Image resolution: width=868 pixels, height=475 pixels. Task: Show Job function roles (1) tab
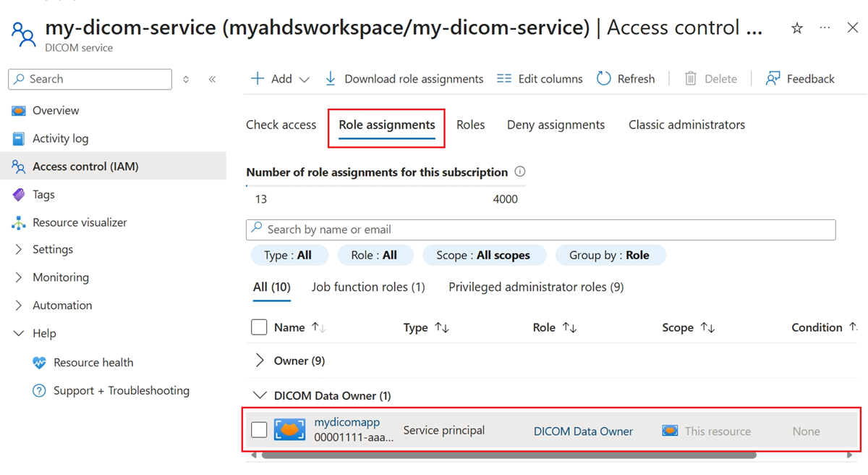point(368,287)
